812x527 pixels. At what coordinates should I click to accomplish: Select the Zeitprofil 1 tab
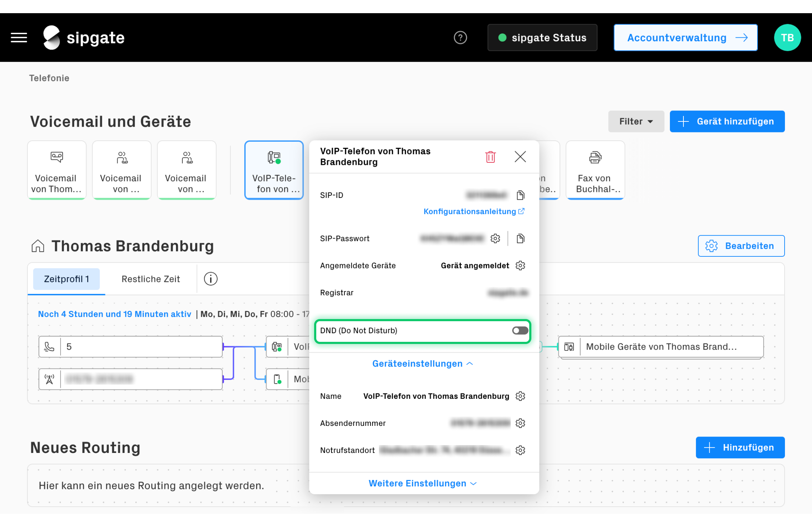tap(67, 279)
